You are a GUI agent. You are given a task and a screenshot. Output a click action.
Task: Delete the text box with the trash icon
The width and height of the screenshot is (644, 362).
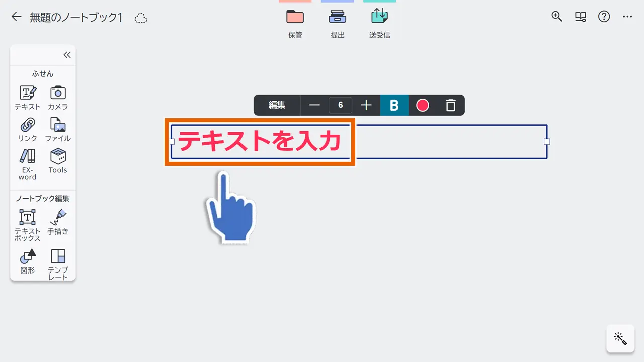coord(450,105)
